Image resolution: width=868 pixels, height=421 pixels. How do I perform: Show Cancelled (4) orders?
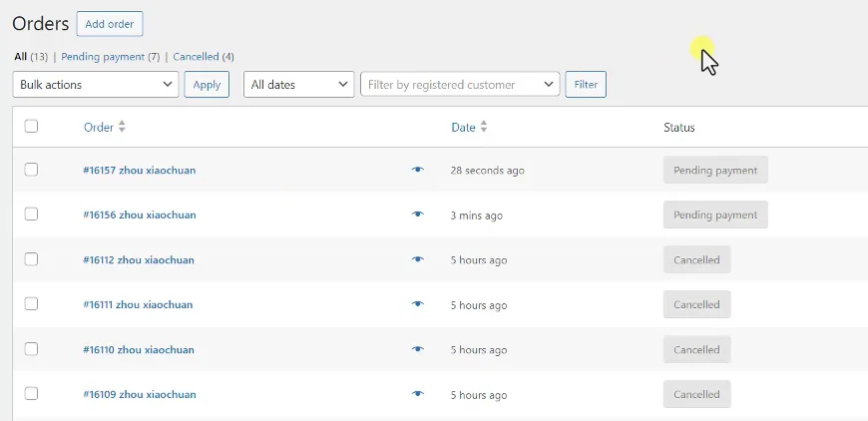[x=204, y=57]
